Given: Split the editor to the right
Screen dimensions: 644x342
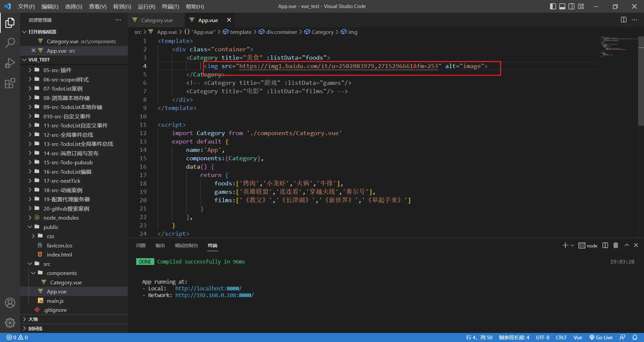Looking at the screenshot, I should 623,20.
